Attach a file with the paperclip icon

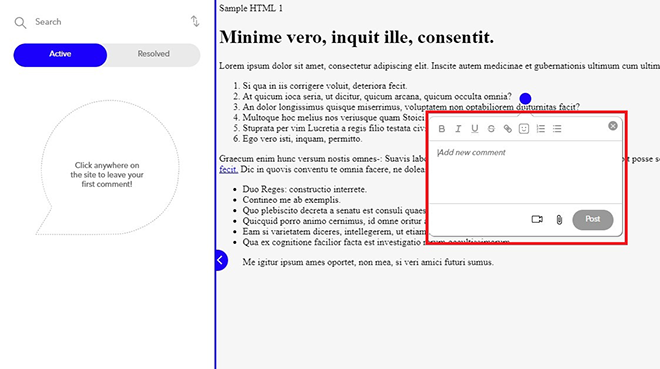tap(559, 220)
